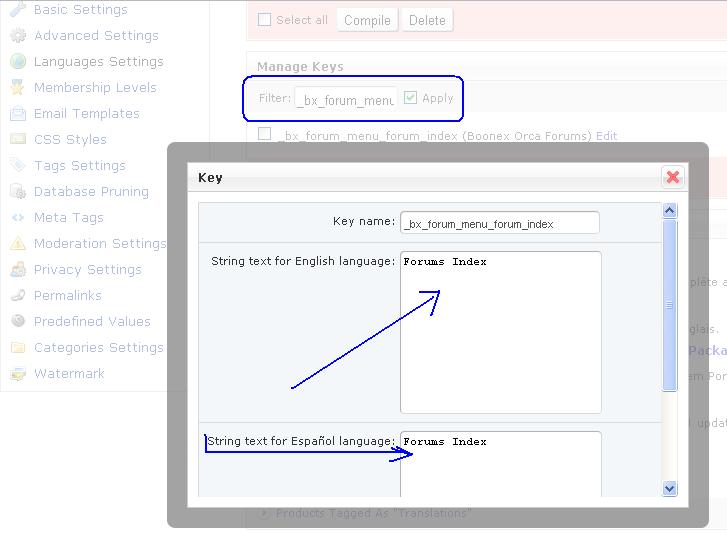Open CSS Styles section
Screen dimensions: 727x534
[70, 139]
